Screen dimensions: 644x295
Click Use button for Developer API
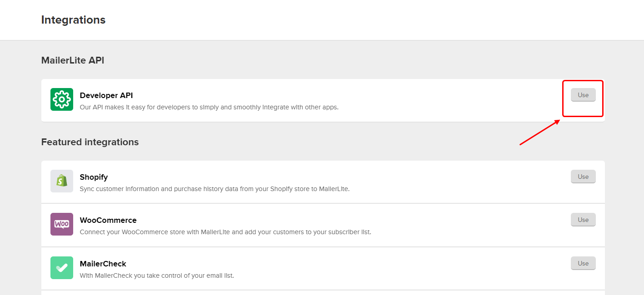[583, 95]
